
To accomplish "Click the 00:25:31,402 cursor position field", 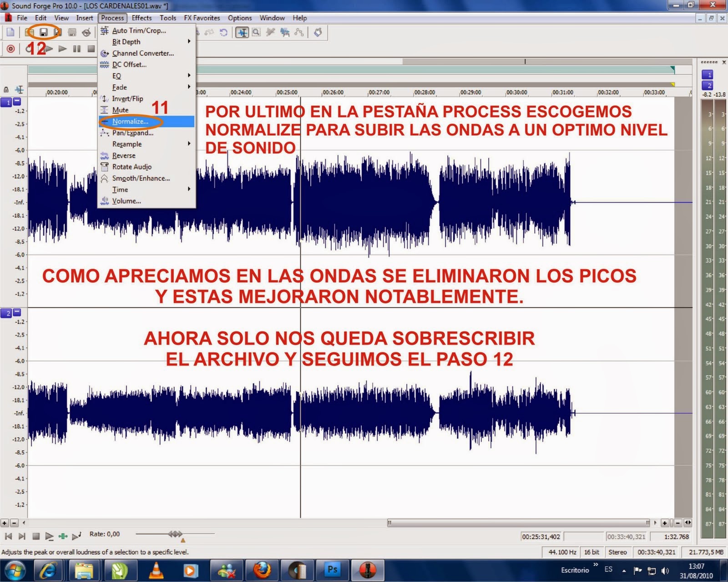I will [541, 537].
